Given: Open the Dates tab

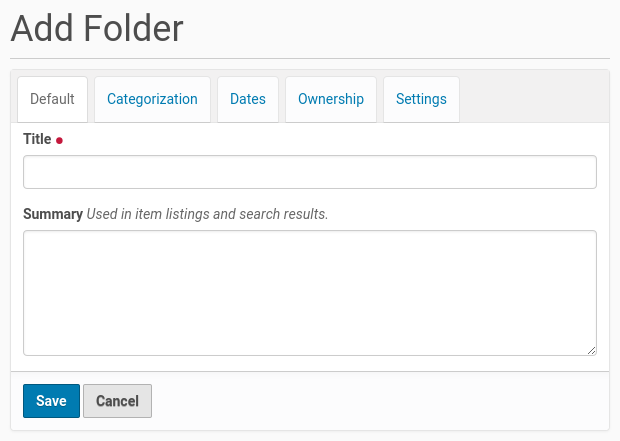Looking at the screenshot, I should (x=248, y=99).
